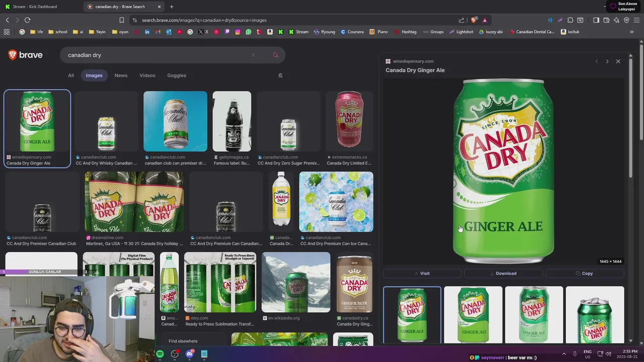
Task: Switch to the Goggles search tab
Action: [177, 75]
